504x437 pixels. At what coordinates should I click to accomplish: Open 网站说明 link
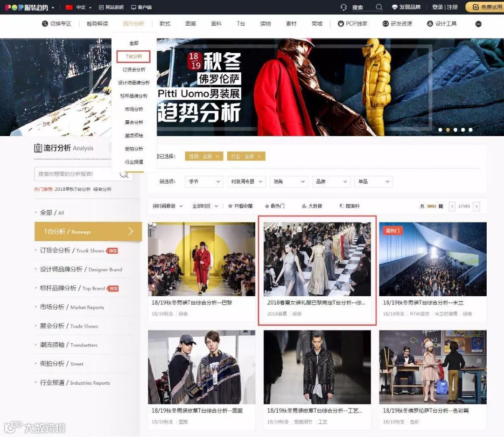[111, 7]
